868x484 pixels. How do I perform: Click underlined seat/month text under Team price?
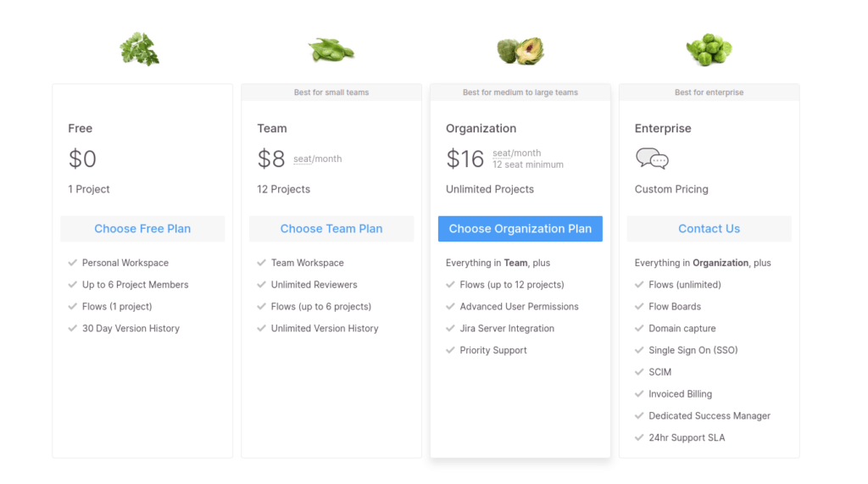pyautogui.click(x=317, y=159)
